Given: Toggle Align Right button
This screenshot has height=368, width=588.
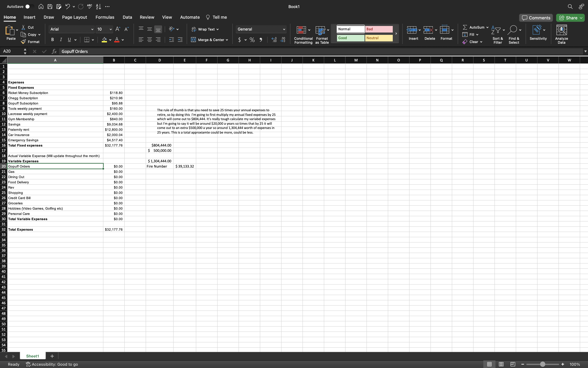Looking at the screenshot, I should click(158, 40).
